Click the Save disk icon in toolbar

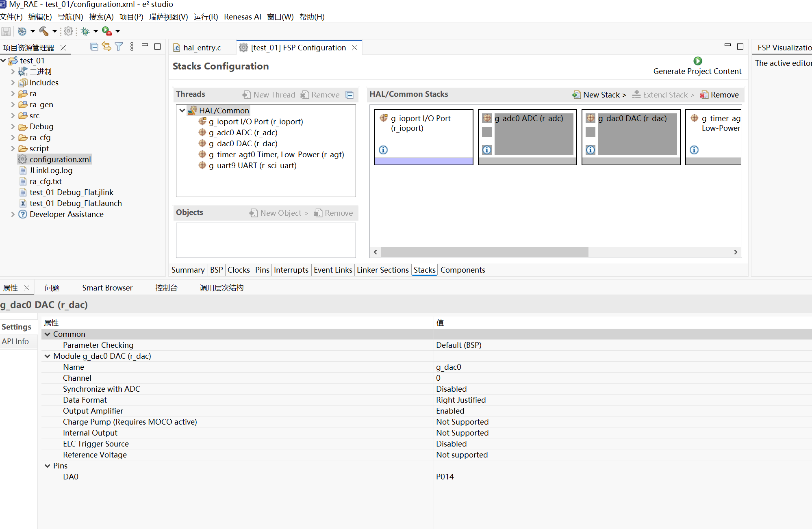tap(6, 31)
